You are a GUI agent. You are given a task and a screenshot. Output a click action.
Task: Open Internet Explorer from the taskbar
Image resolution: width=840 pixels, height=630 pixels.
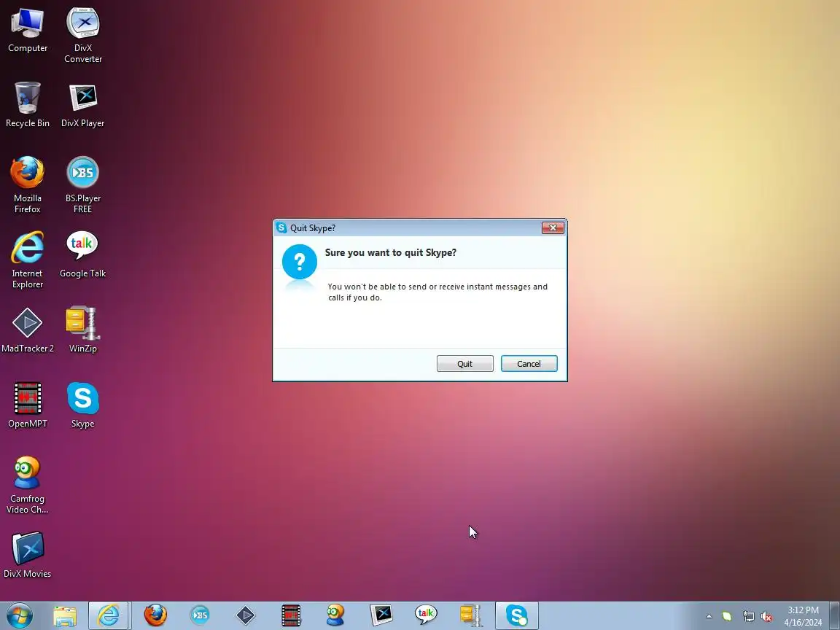109,615
